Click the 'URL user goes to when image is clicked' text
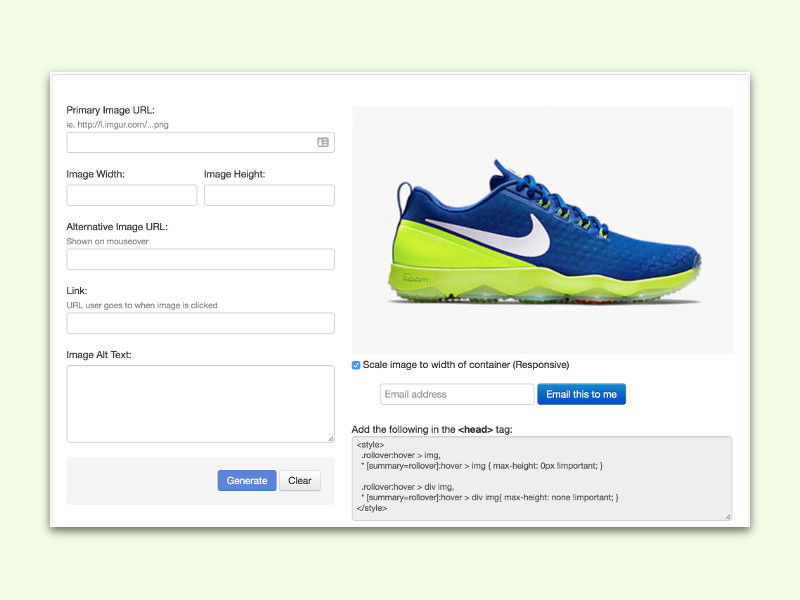 point(142,305)
